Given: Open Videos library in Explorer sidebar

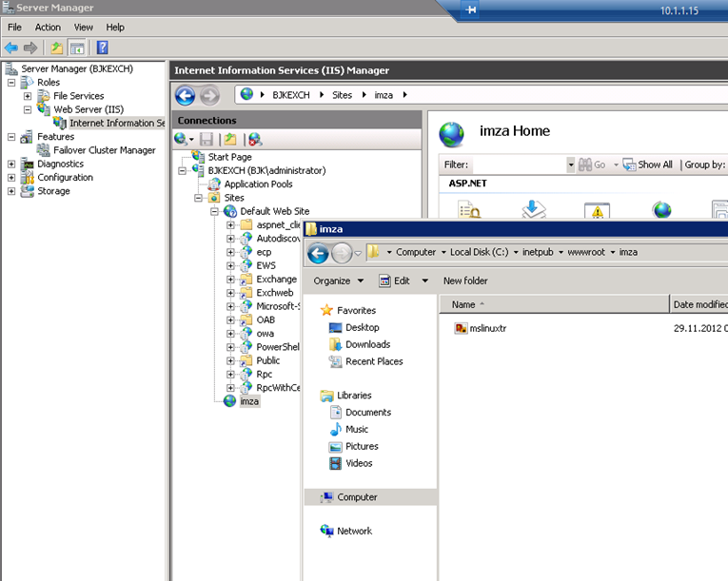Looking at the screenshot, I should point(350,463).
